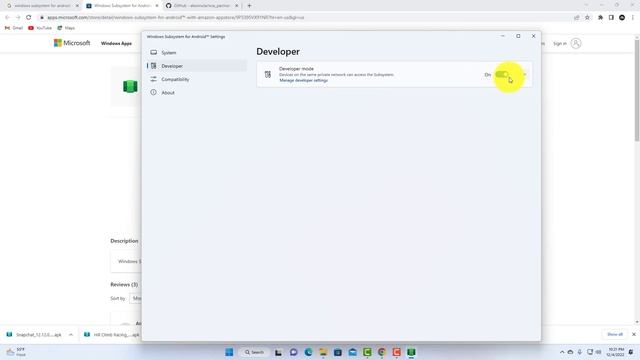640x360 pixels.
Task: Click the Chrome address bar URL
Action: pyautogui.click(x=176, y=18)
